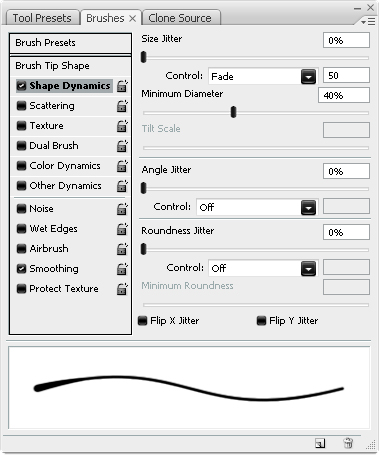Create a new brush with the bottom icon
379x455 pixels.
pos(320,443)
